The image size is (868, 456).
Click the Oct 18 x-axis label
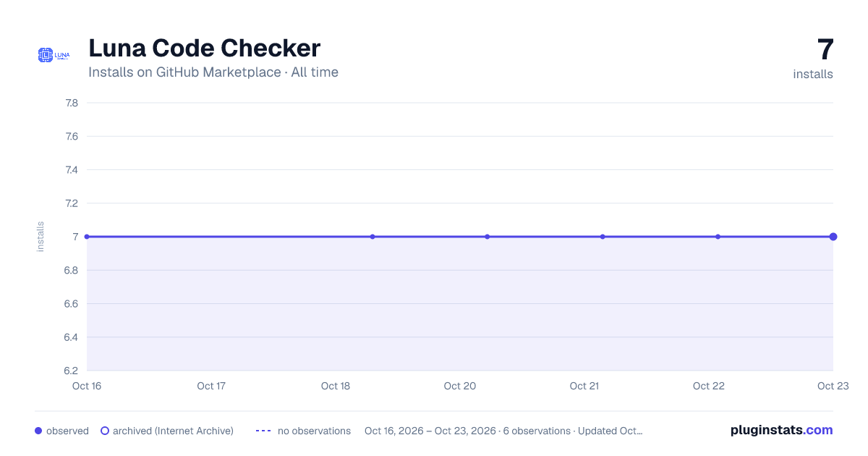336,386
